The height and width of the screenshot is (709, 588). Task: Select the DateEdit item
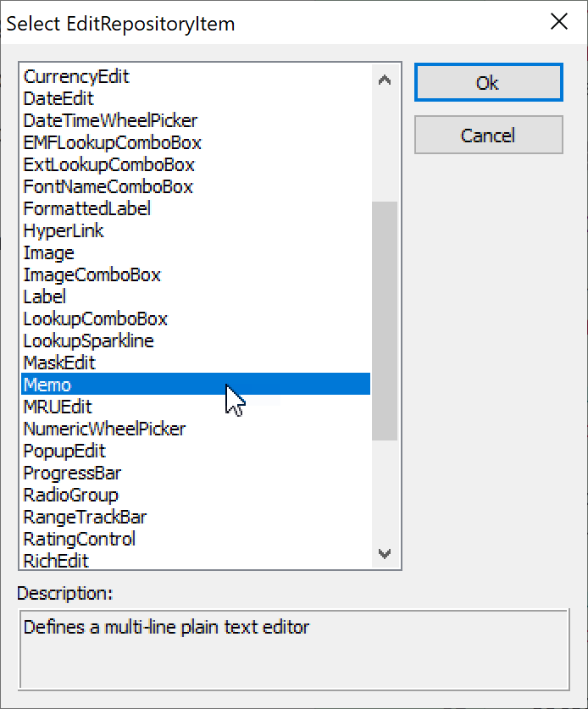(x=58, y=98)
